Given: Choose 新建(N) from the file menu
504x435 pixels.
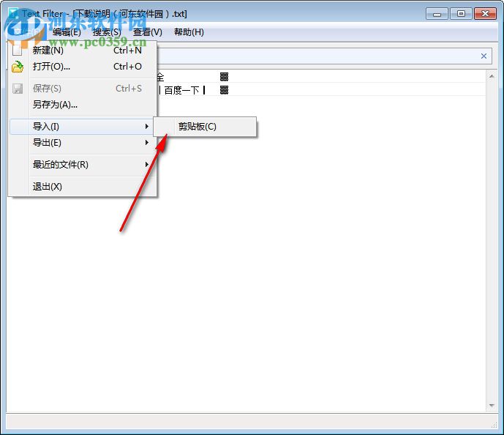Looking at the screenshot, I should point(83,51).
